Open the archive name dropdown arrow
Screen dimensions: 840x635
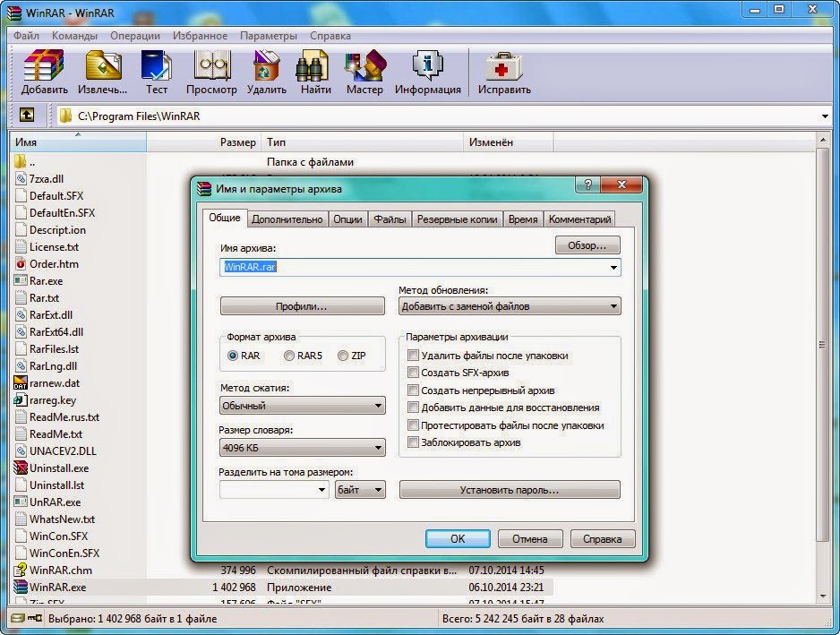(613, 268)
